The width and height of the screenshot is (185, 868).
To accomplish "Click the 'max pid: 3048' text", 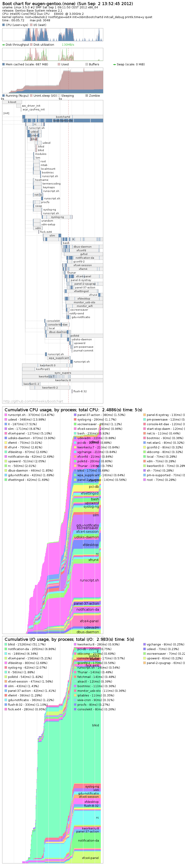I will click(x=40, y=20).
